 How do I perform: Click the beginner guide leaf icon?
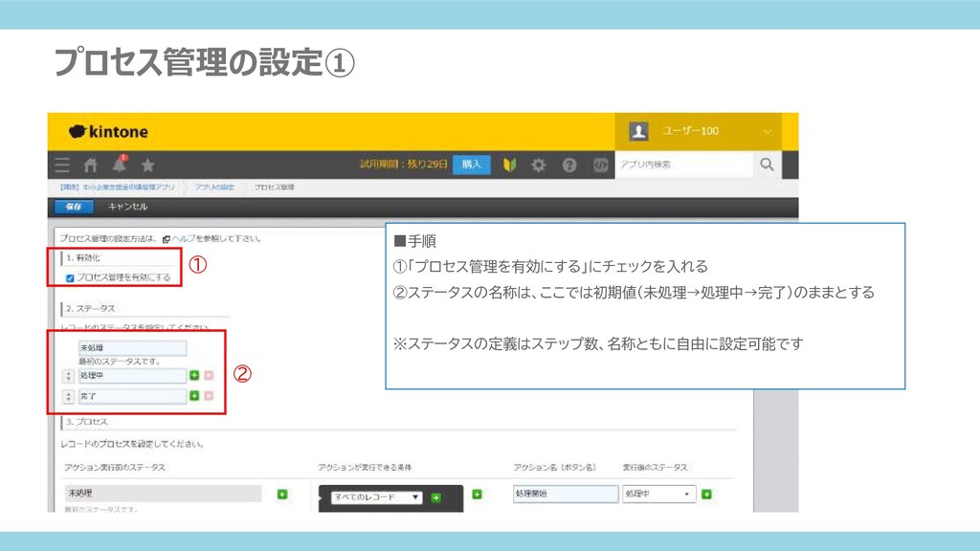click(510, 165)
